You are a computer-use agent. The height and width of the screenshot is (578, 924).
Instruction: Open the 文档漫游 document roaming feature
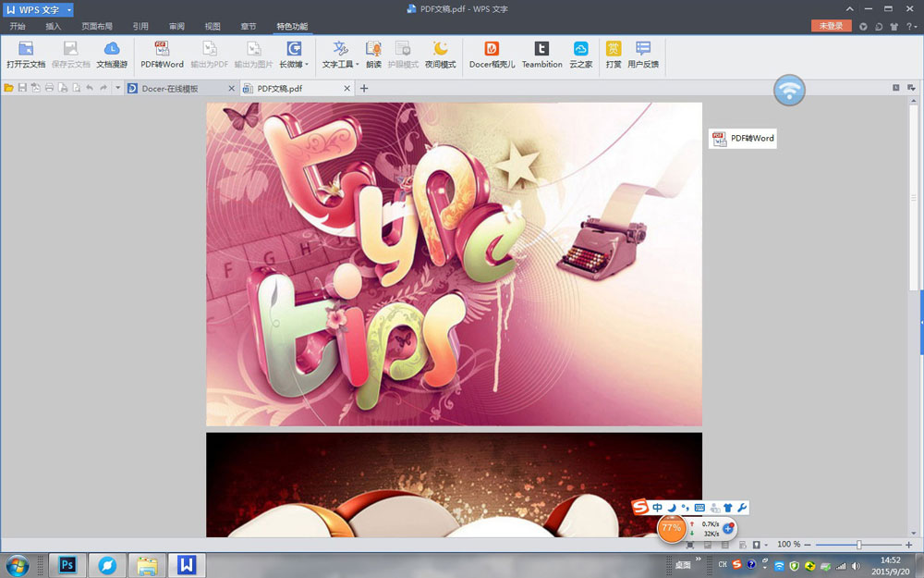[x=112, y=55]
